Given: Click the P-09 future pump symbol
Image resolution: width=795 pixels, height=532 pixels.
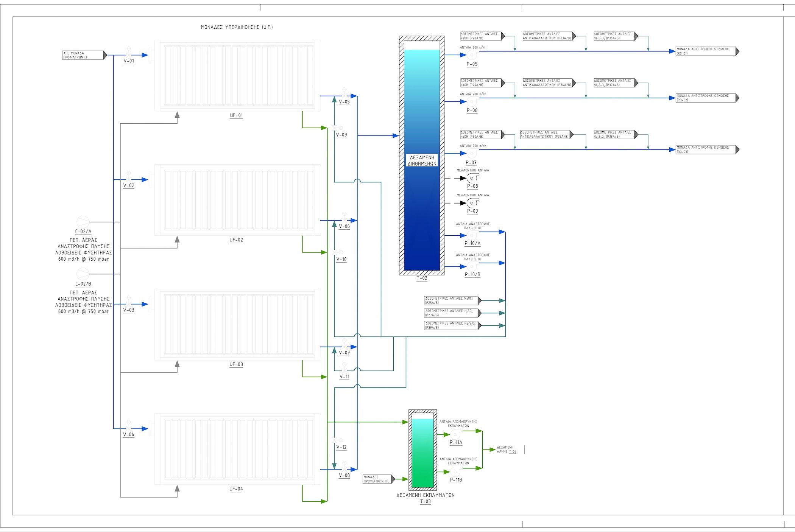Looking at the screenshot, I should (472, 203).
